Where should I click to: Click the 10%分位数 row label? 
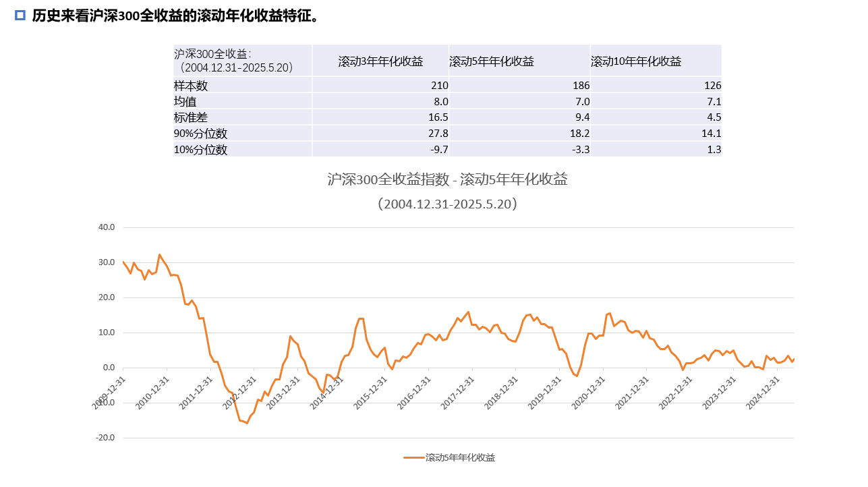coord(200,150)
